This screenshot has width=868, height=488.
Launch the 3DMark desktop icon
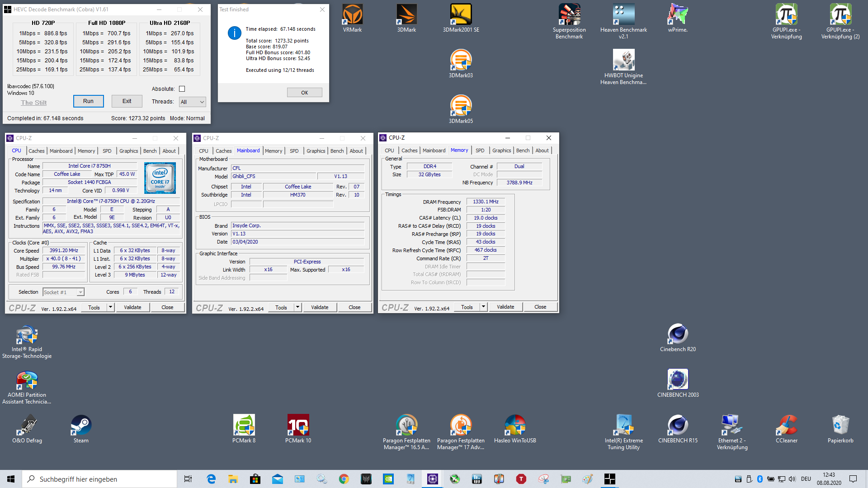pos(406,19)
